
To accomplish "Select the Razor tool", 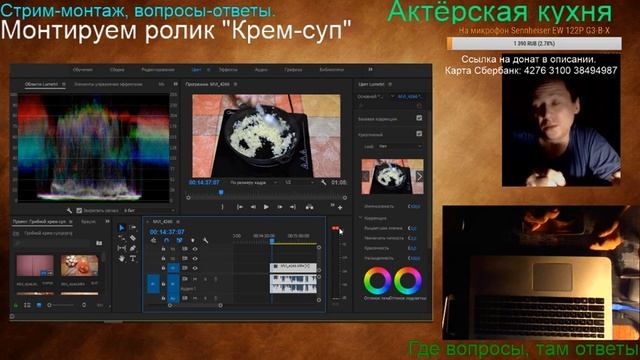I will coord(133,238).
